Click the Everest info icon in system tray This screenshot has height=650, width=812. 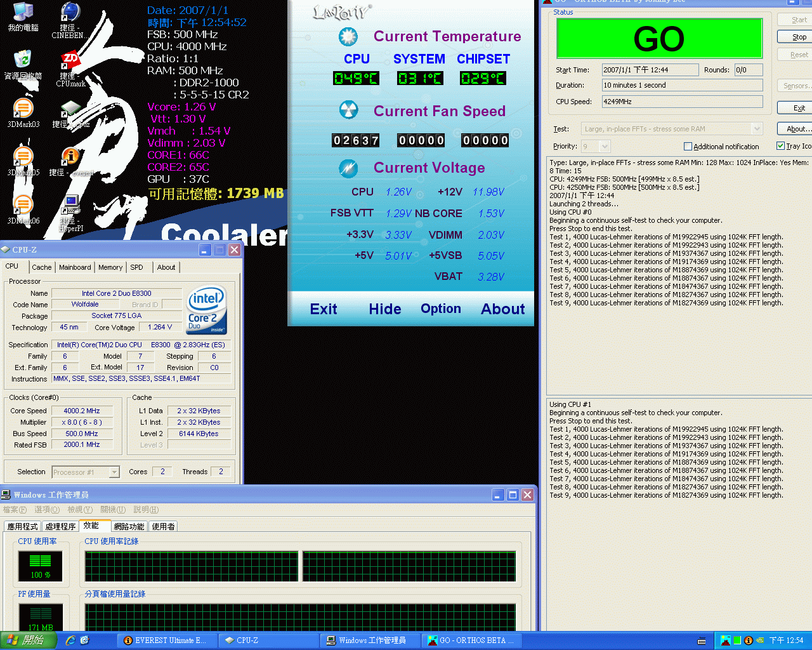(749, 640)
